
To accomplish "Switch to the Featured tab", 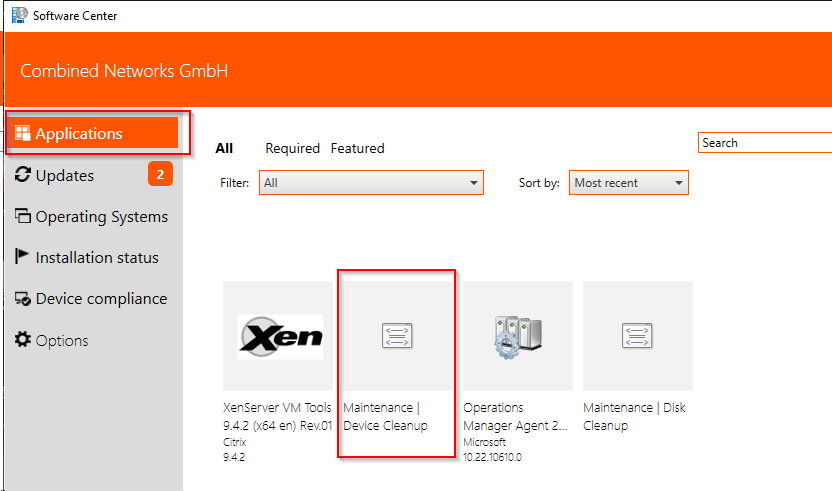I will point(357,148).
